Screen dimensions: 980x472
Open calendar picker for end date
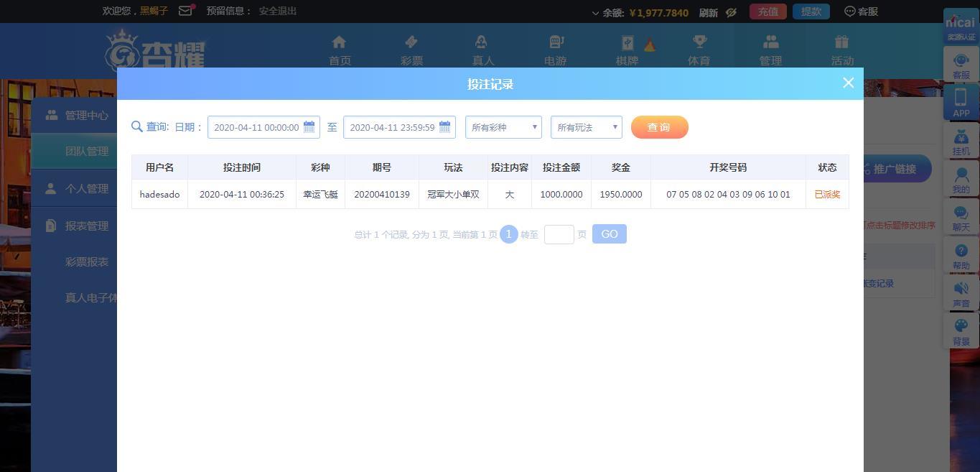point(444,127)
